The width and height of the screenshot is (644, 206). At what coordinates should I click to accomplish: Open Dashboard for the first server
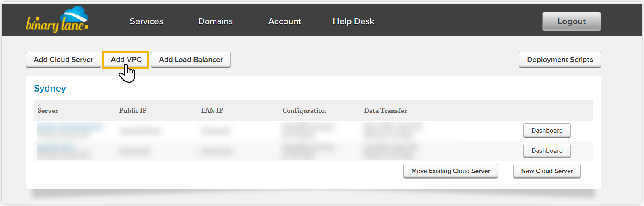[x=547, y=131]
